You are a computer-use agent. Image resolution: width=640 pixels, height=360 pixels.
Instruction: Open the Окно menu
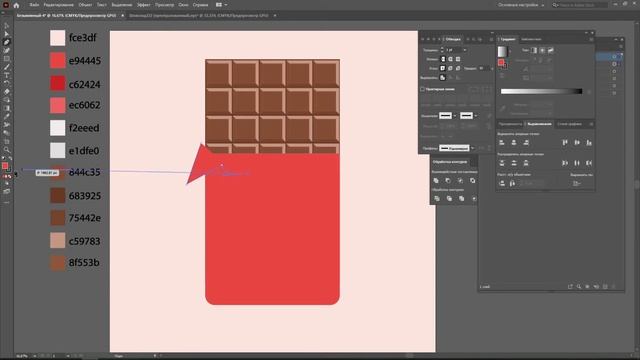183,5
